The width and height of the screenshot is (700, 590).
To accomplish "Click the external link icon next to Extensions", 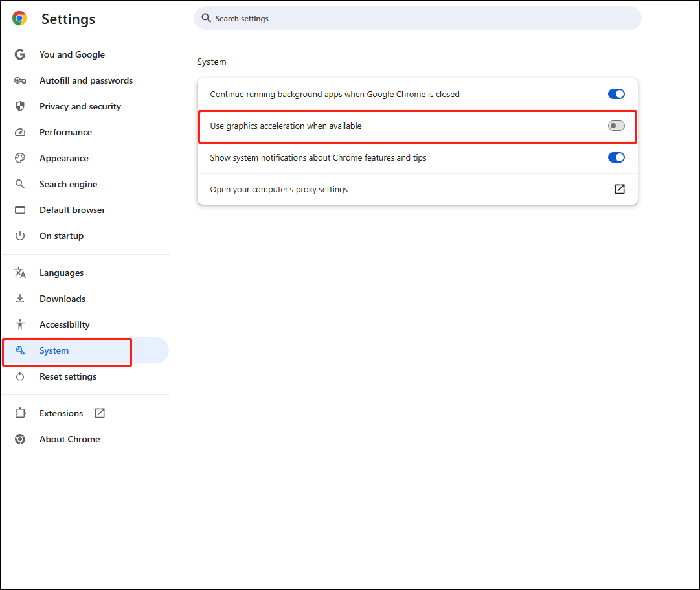I will point(100,413).
